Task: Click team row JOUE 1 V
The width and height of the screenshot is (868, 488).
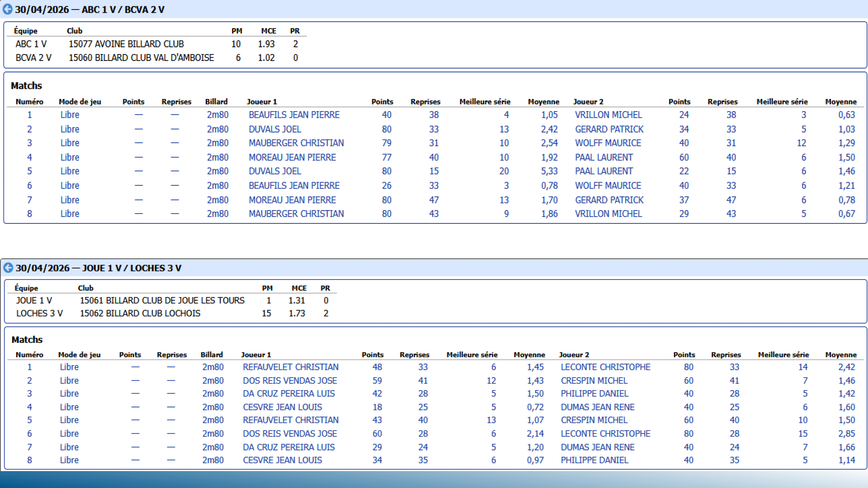Action: point(172,300)
